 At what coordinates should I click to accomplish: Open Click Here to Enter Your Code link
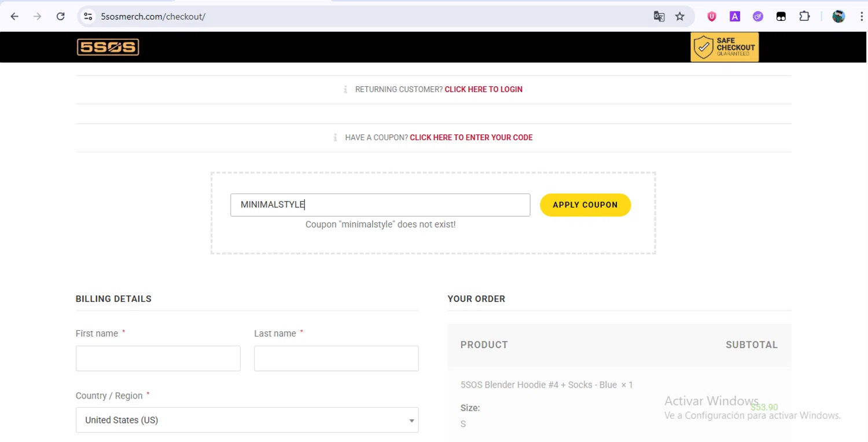[471, 137]
